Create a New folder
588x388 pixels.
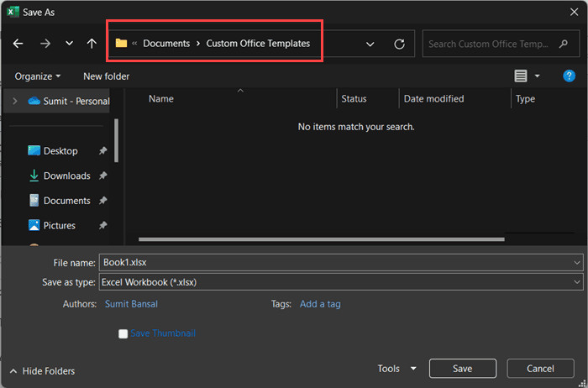click(106, 76)
